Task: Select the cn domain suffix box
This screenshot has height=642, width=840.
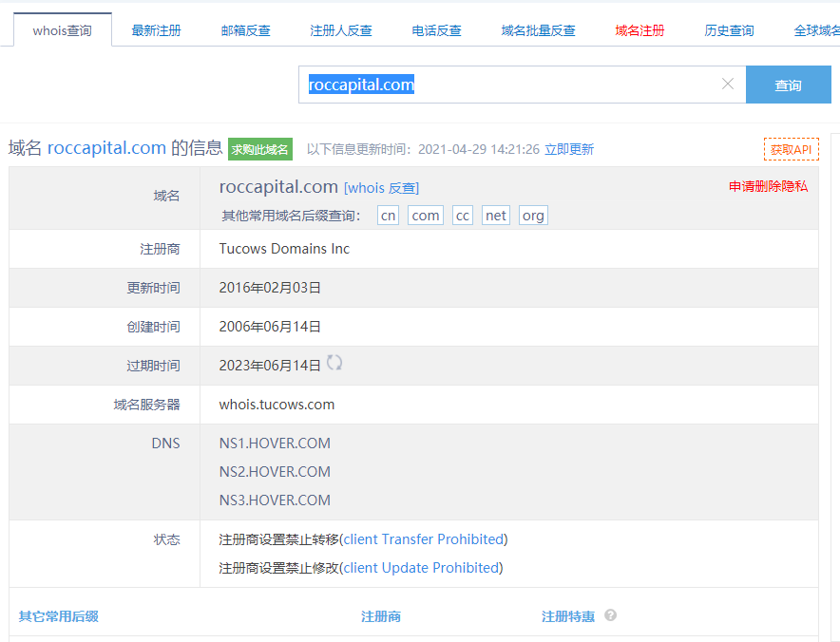Action: [x=388, y=216]
